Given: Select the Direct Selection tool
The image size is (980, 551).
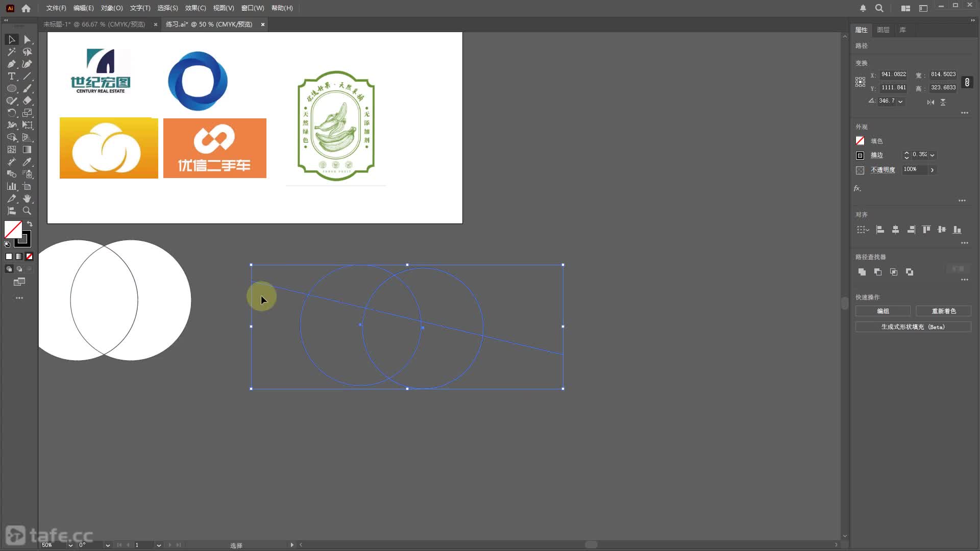Looking at the screenshot, I should pyautogui.click(x=27, y=39).
